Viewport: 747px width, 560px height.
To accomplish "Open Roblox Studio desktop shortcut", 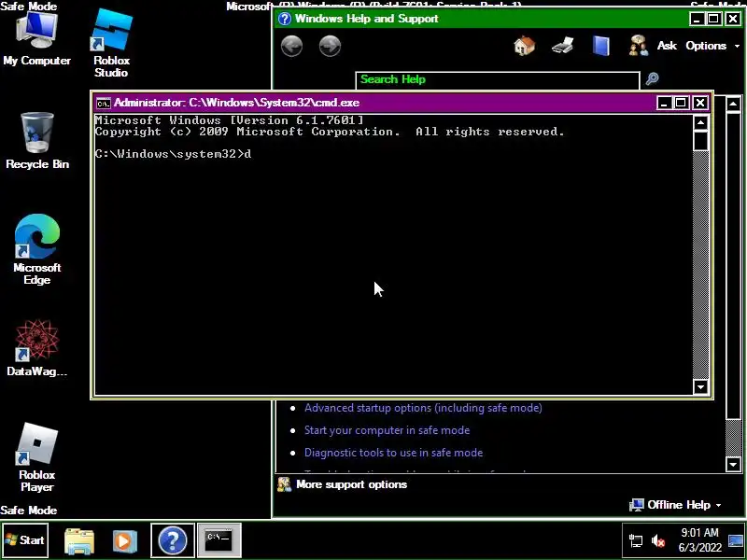I will pyautogui.click(x=111, y=44).
